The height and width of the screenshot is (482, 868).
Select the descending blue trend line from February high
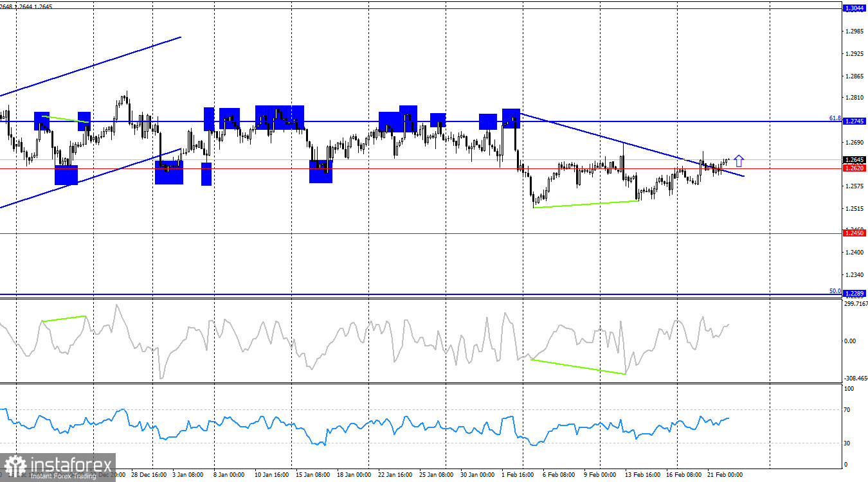[631, 144]
